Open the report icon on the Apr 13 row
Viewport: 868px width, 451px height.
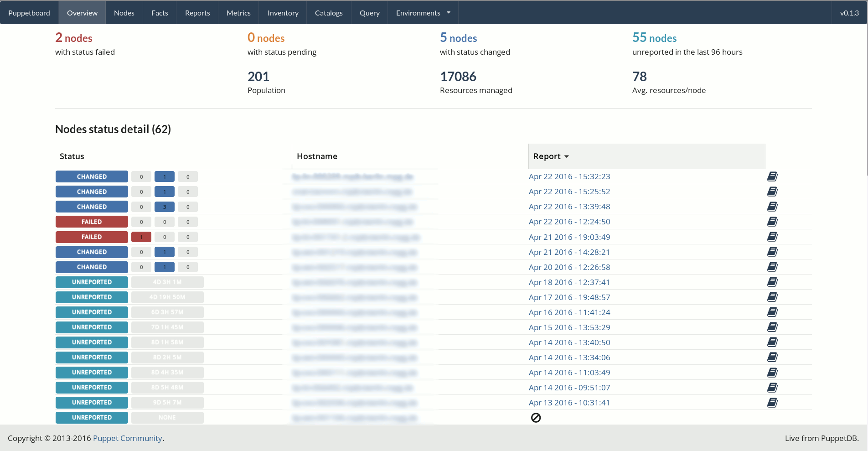point(772,403)
